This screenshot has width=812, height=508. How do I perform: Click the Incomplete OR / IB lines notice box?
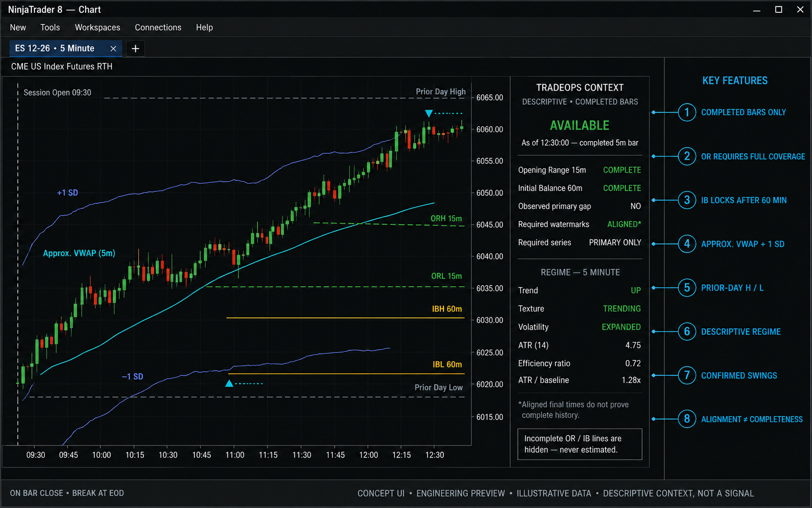580,444
